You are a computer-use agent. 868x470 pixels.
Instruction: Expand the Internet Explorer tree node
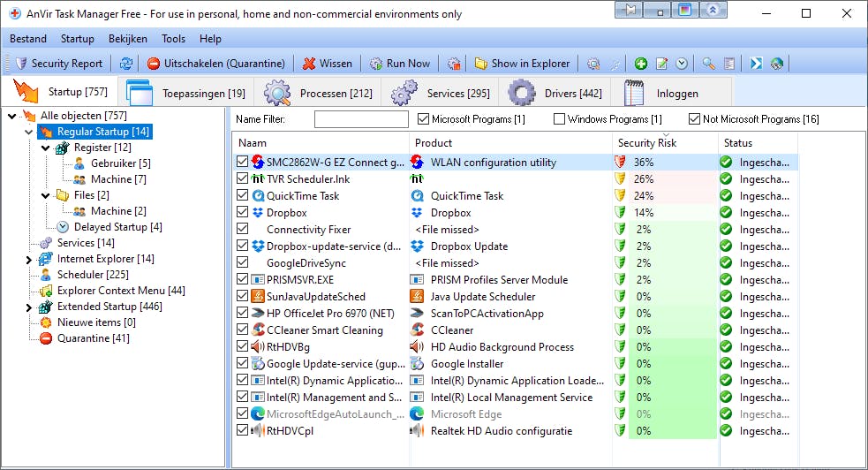[x=29, y=260]
